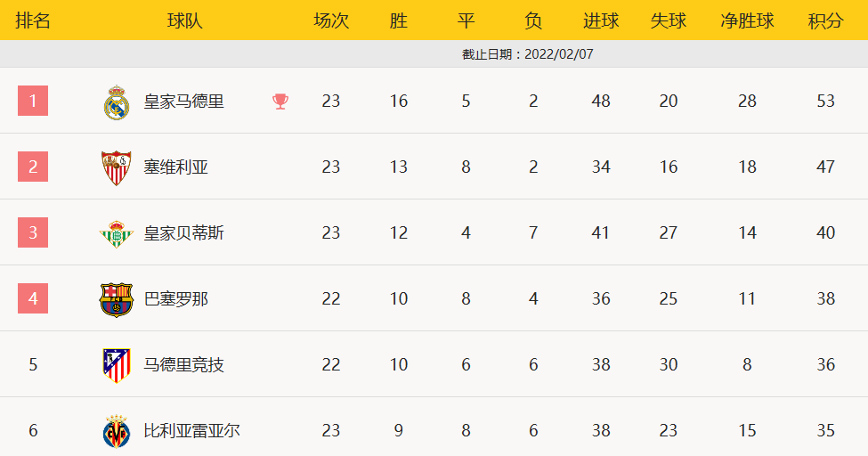Screen dimensions: 868x456
Task: Select the 马德里竞技 team name
Action: pos(184,365)
